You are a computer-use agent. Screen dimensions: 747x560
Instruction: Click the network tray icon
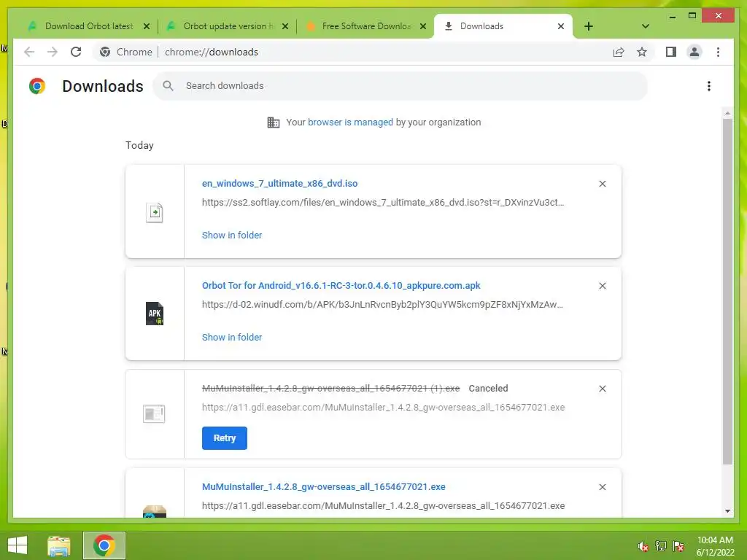click(661, 546)
